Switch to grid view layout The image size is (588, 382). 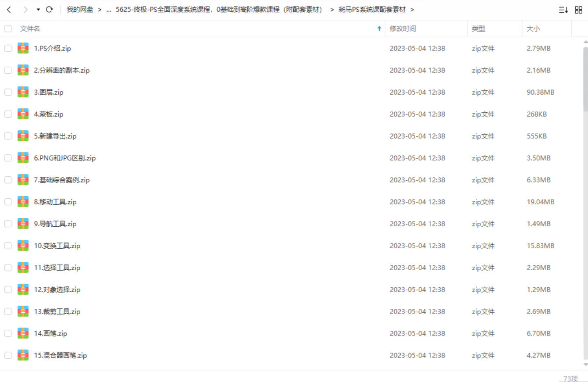[x=578, y=10]
